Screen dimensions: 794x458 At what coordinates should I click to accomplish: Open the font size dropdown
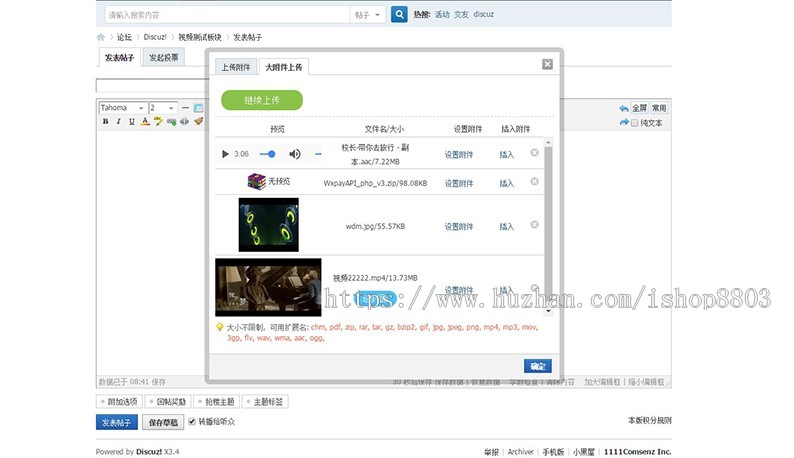(x=163, y=108)
